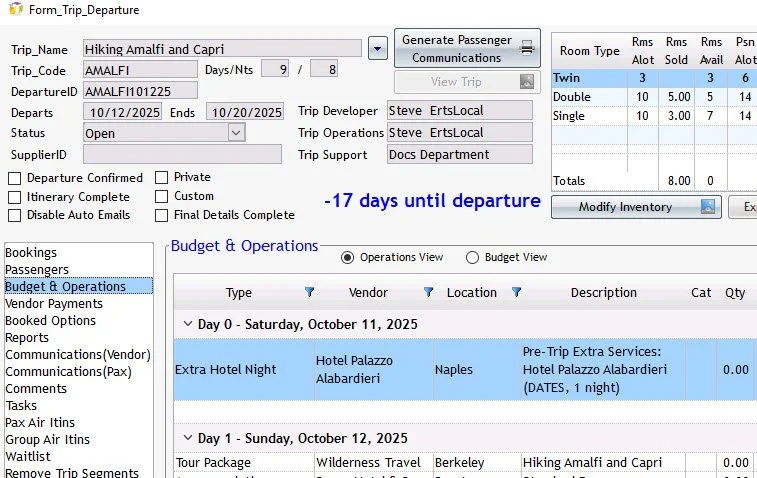Mark Final Details Complete checkbox

pyautogui.click(x=161, y=215)
